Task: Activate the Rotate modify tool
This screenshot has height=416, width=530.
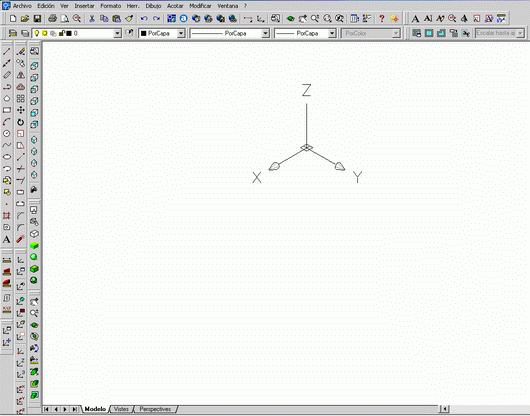Action: [x=21, y=122]
